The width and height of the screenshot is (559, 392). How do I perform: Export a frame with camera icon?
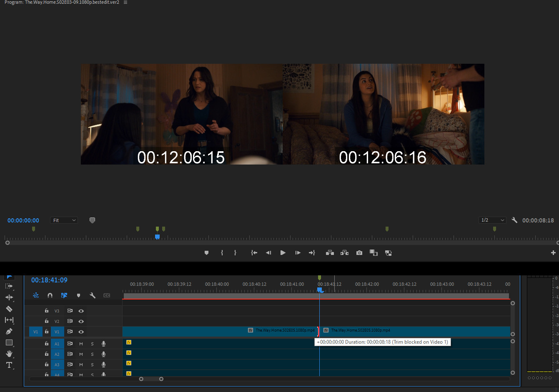(x=359, y=253)
